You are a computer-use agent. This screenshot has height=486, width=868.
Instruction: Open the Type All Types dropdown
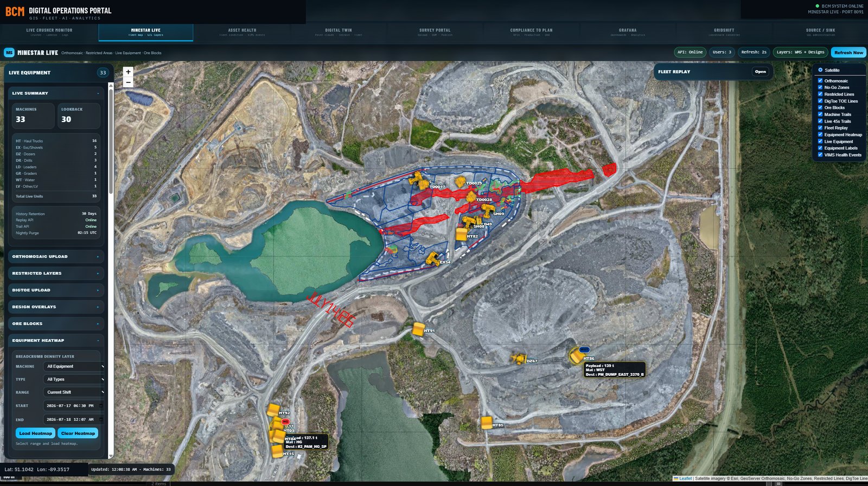74,379
